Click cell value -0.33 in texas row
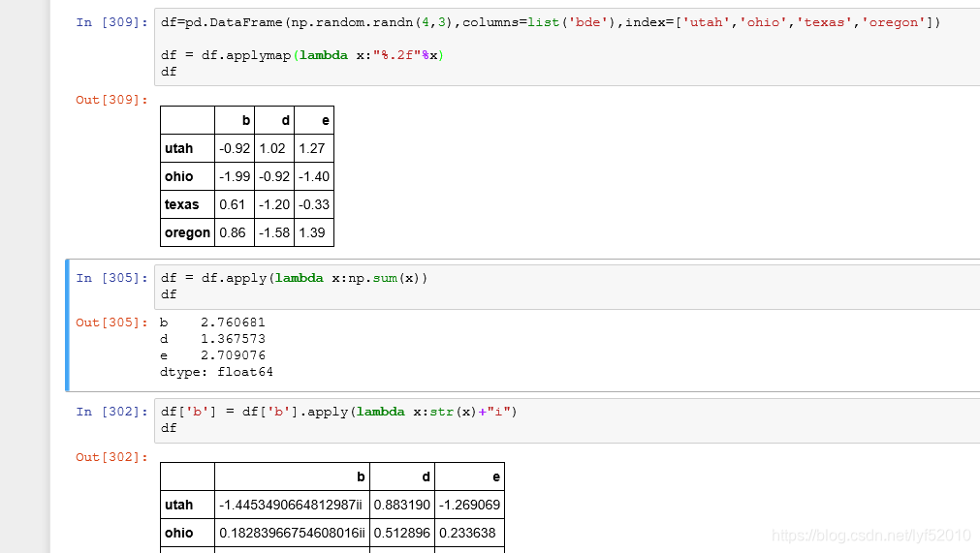980x553 pixels. (x=314, y=204)
